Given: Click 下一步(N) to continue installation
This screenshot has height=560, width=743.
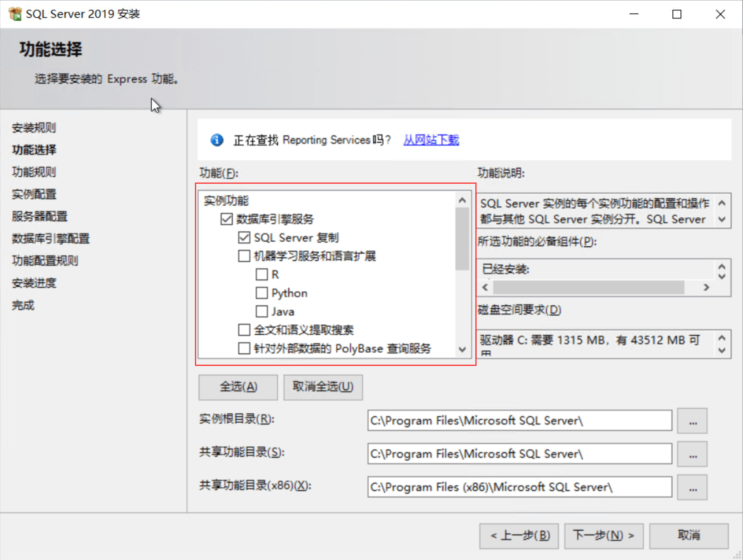Looking at the screenshot, I should pyautogui.click(x=604, y=535).
